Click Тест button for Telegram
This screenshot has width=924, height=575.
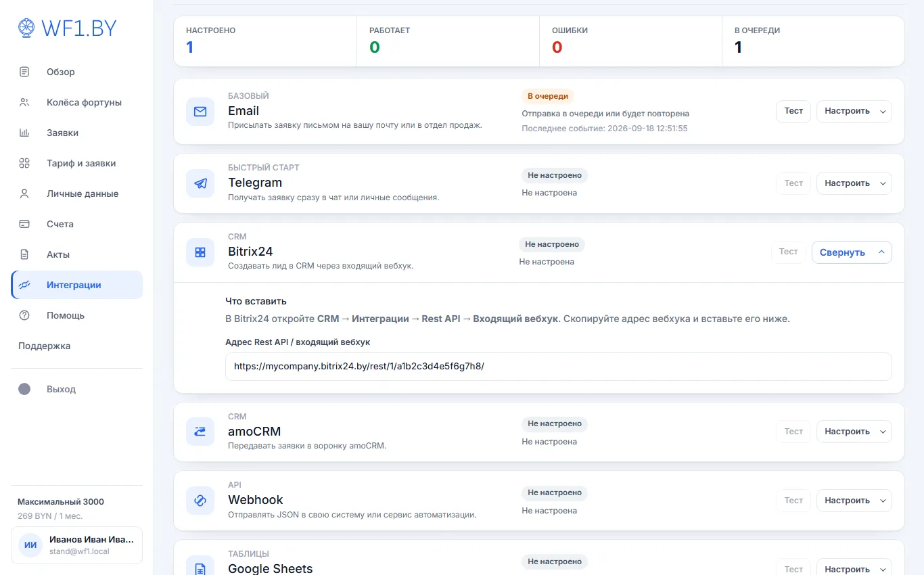click(x=793, y=183)
